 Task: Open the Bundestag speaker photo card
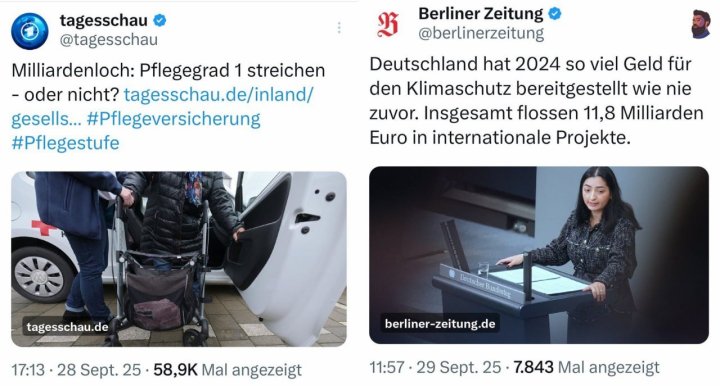click(539, 255)
